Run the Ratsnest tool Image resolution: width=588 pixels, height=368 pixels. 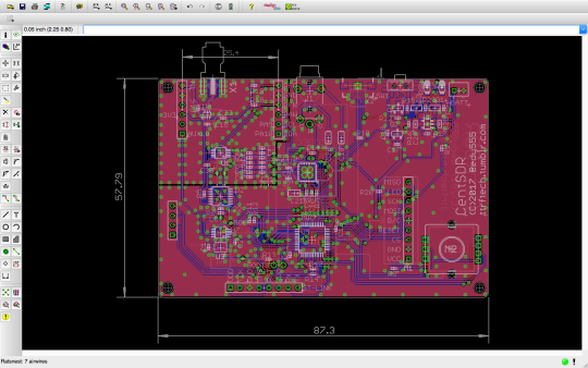click(6, 292)
